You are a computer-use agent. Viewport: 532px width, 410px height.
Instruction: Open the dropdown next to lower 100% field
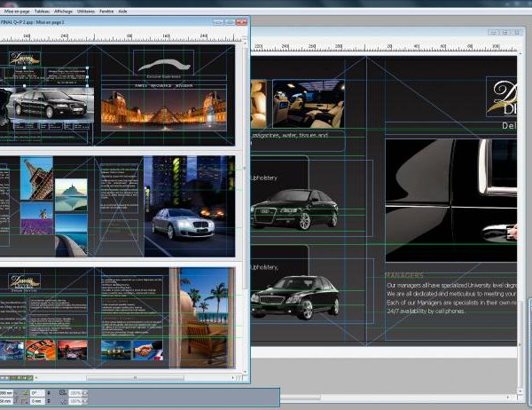[85, 401]
